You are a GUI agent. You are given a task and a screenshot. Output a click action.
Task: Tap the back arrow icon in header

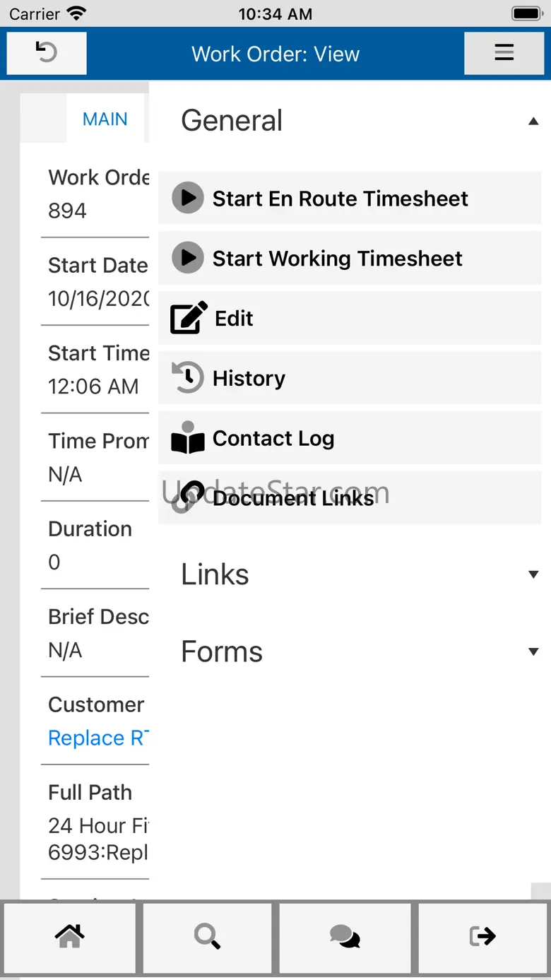point(47,53)
